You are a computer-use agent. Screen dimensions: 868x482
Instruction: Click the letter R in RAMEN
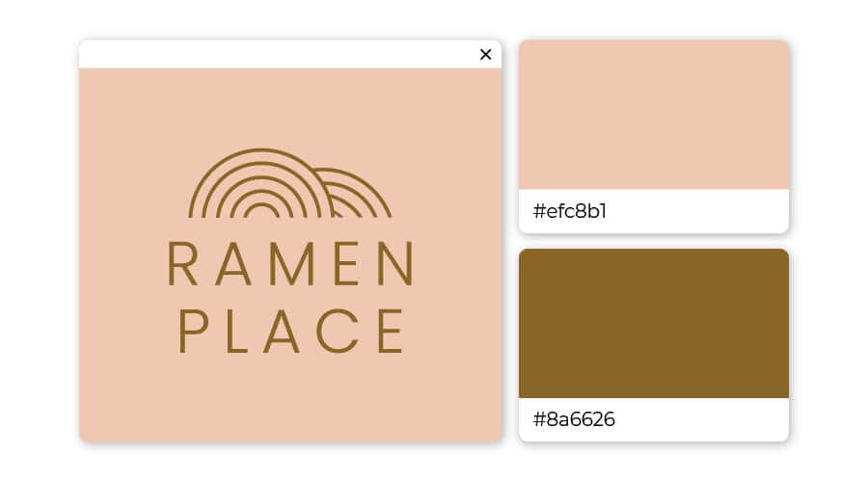182,264
